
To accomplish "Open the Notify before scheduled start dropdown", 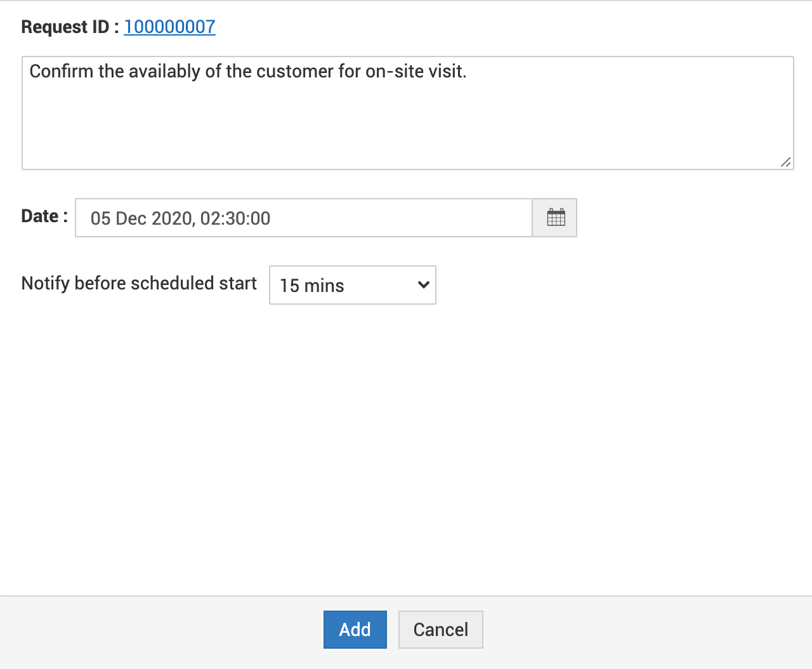I will pos(352,285).
